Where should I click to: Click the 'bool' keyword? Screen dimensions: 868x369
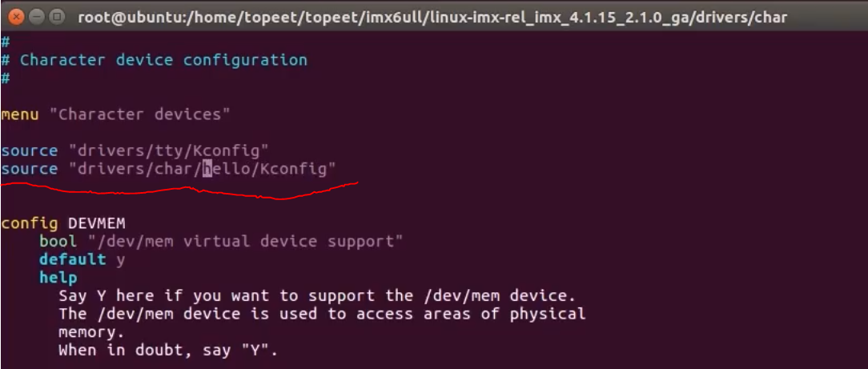(x=58, y=242)
